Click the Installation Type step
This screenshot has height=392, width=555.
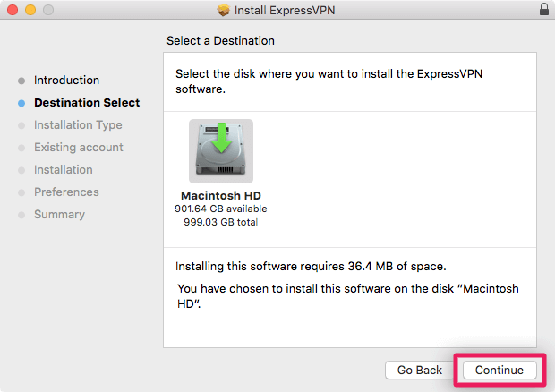click(78, 125)
